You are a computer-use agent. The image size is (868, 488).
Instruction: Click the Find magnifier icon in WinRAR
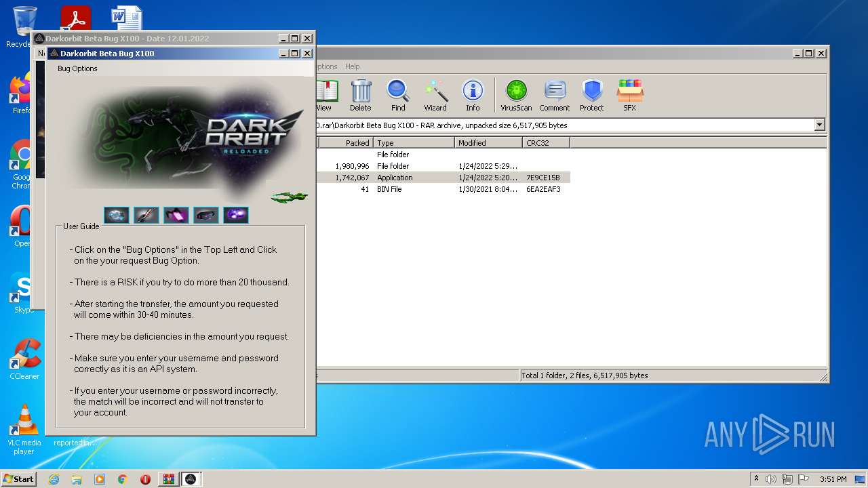(398, 96)
